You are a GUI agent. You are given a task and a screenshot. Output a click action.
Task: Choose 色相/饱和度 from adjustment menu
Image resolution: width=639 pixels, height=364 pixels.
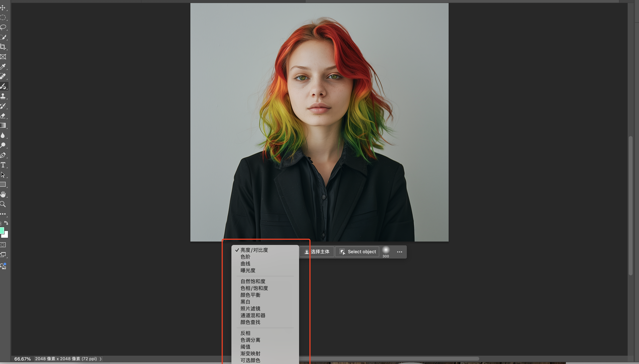(254, 288)
